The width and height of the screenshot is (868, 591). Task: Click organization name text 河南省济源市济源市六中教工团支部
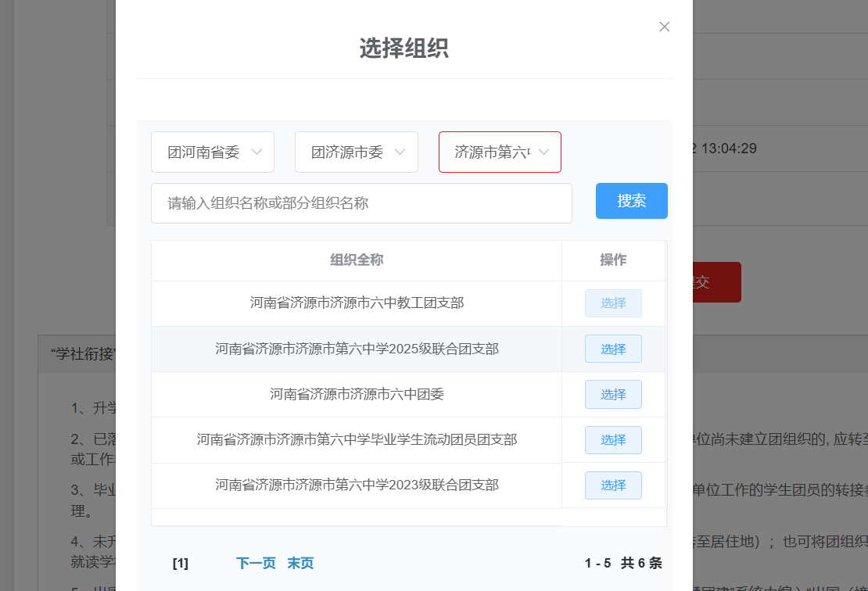pyautogui.click(x=357, y=303)
